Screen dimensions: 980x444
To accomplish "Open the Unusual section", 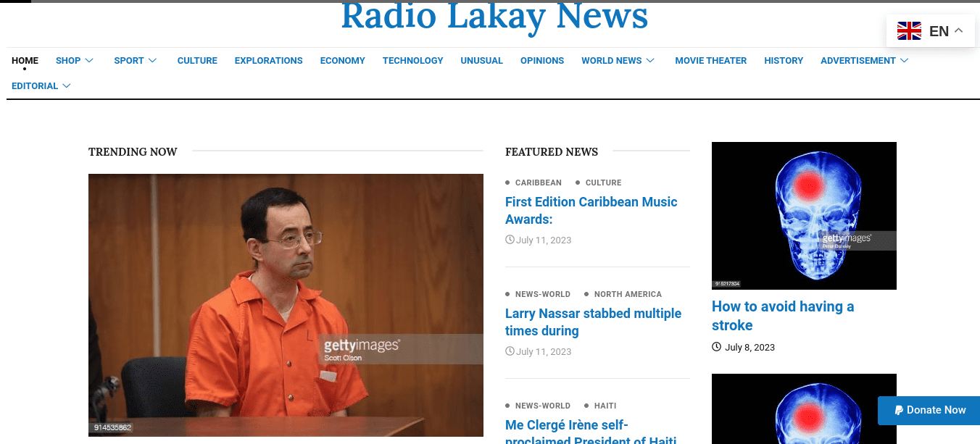I will 482,61.
